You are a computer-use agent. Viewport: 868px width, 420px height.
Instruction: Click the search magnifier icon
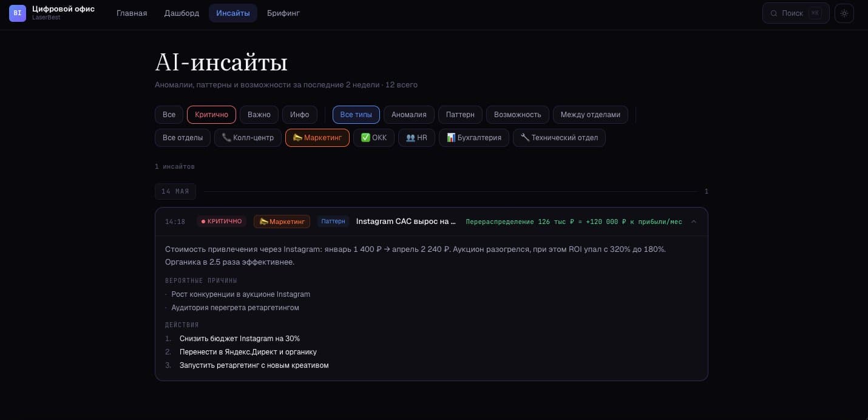click(774, 13)
